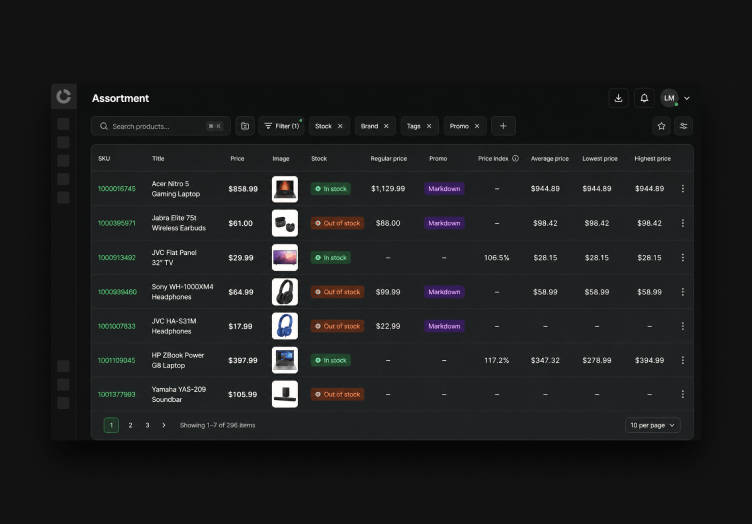Image resolution: width=752 pixels, height=524 pixels.
Task: Open the notifications bell
Action: 644,98
